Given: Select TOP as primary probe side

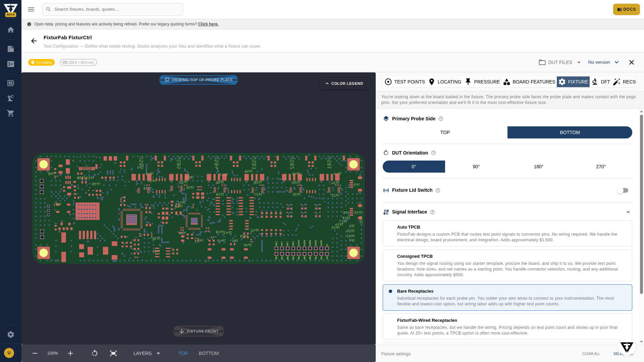Looking at the screenshot, I should pyautogui.click(x=445, y=132).
